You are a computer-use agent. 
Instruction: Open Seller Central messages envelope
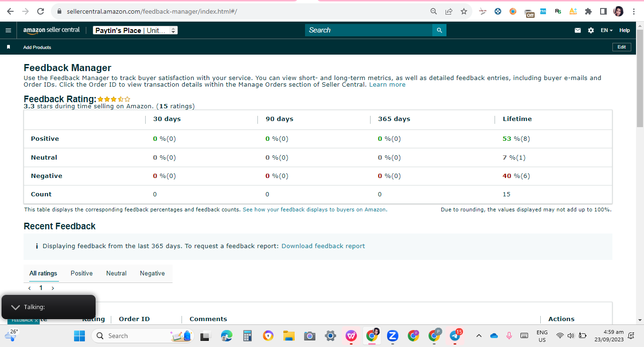click(x=578, y=30)
